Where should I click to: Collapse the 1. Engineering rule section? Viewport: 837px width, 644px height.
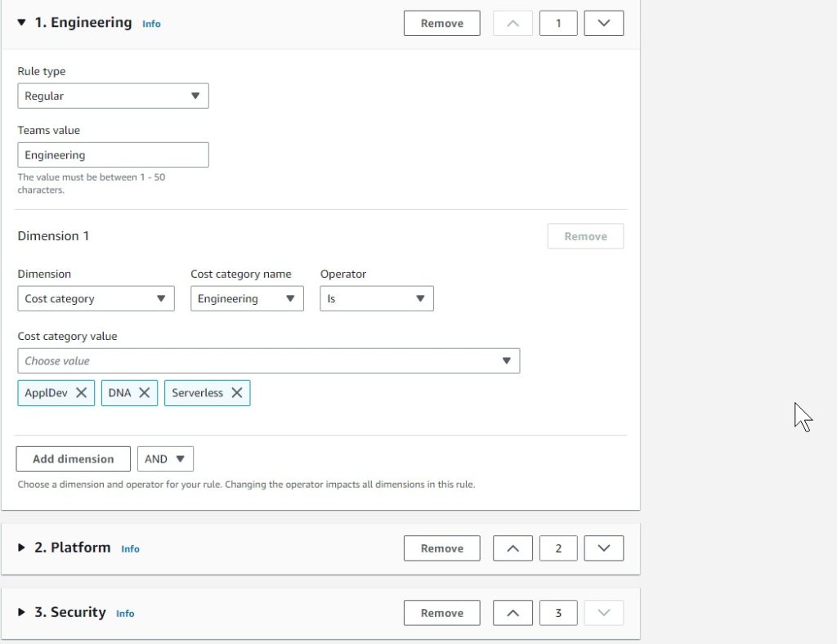click(x=21, y=22)
